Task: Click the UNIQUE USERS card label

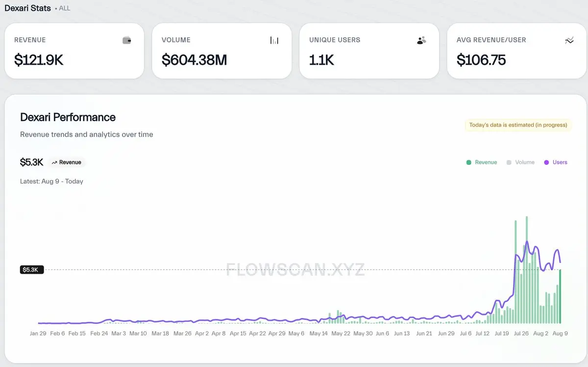Action: 335,40
